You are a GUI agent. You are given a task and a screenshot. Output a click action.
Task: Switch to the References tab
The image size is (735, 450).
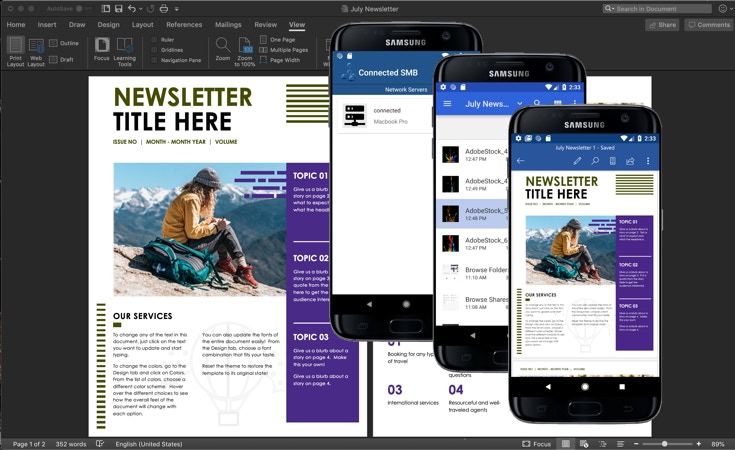click(x=184, y=24)
